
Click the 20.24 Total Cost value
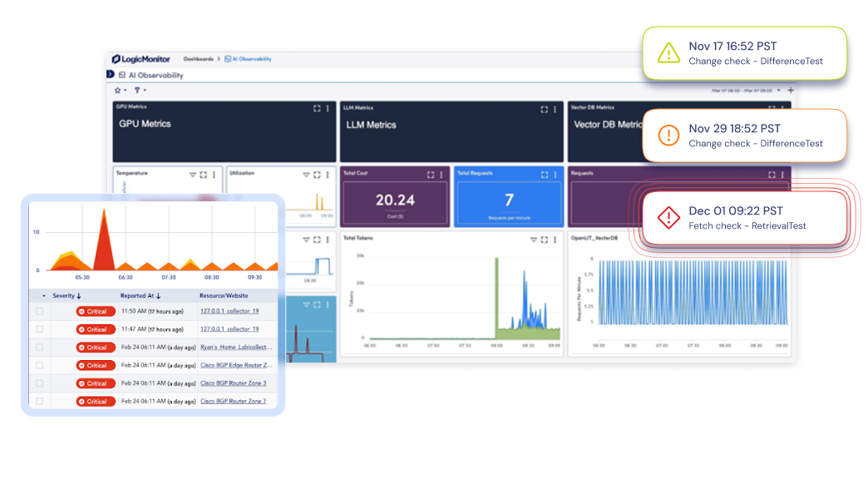395,200
